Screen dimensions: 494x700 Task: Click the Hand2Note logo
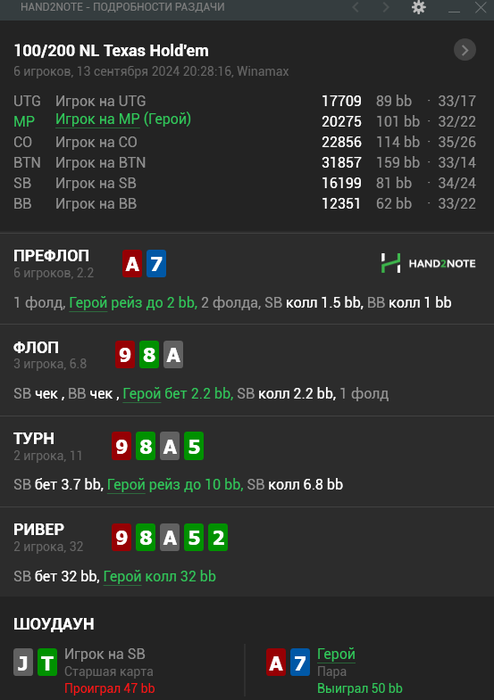(x=428, y=263)
